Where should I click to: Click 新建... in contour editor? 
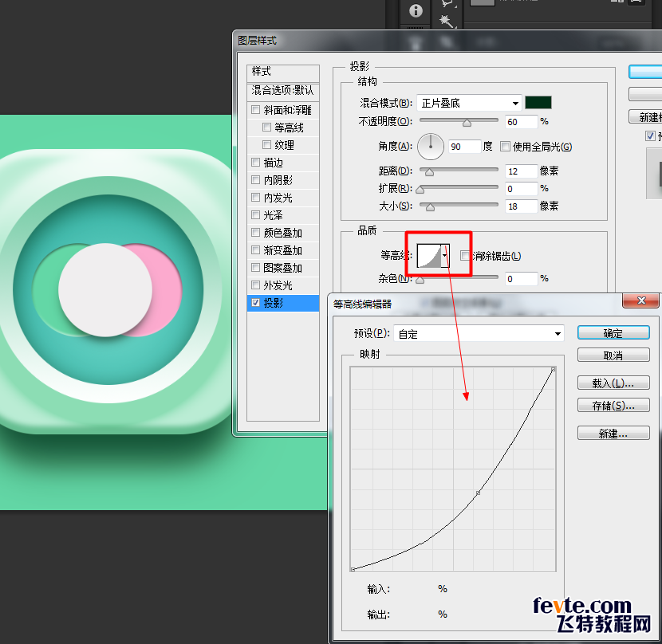pos(613,433)
